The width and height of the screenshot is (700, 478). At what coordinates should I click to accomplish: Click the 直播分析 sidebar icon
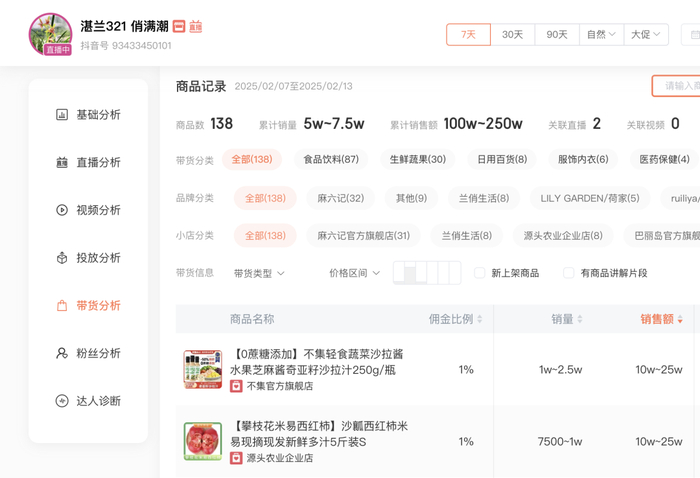click(x=62, y=163)
